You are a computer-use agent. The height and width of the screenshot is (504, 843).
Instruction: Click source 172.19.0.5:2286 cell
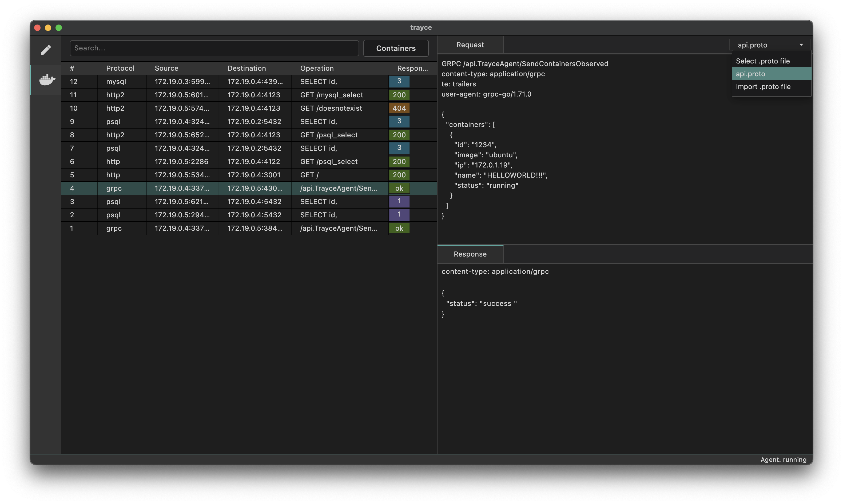(x=182, y=162)
